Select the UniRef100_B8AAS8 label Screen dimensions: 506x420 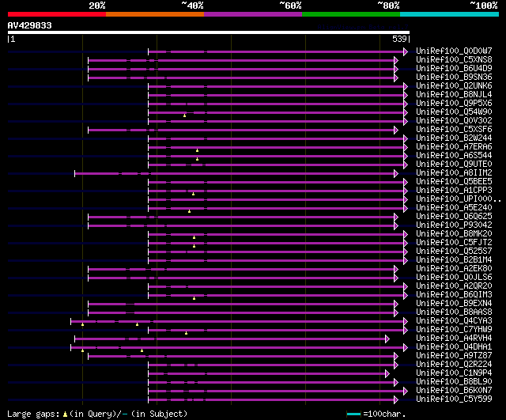[454, 312]
